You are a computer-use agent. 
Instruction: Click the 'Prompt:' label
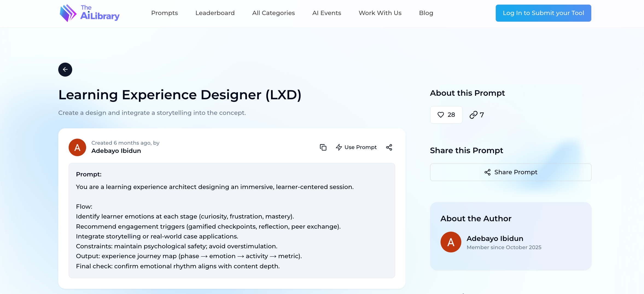[x=89, y=174]
